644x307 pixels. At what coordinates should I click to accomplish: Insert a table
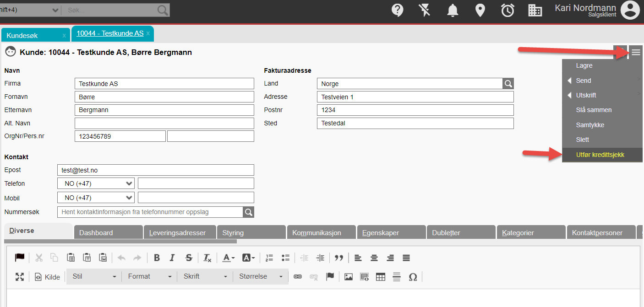[381, 276]
